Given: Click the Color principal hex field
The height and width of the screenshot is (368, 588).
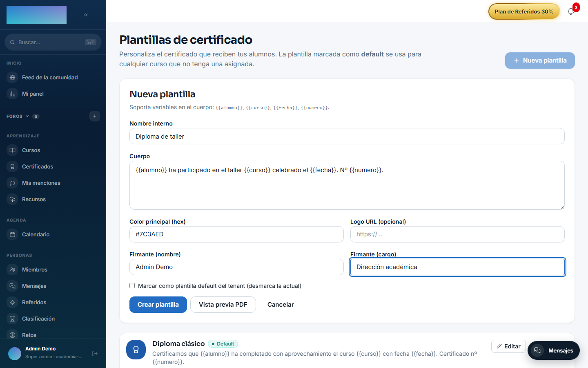Looking at the screenshot, I should [x=236, y=234].
